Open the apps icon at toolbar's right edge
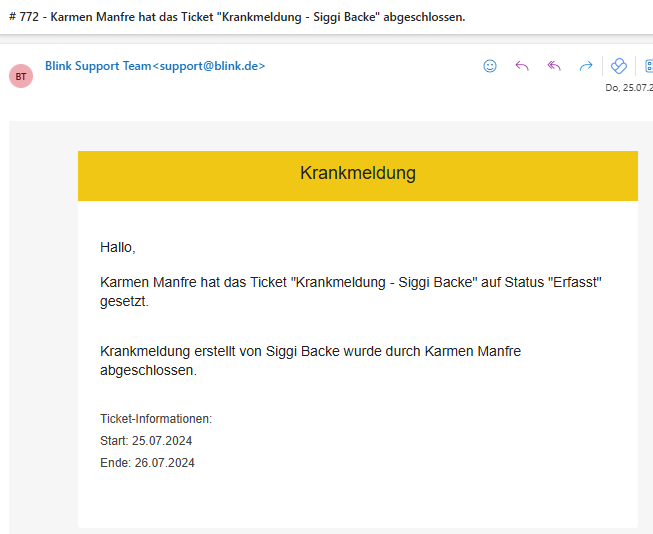The width and height of the screenshot is (653, 534). [648, 66]
